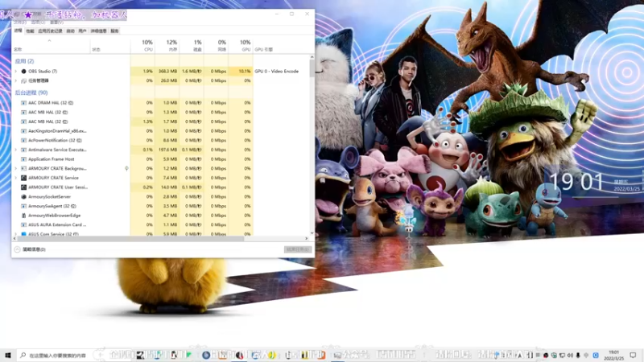Click the ARMOURY CRATE Service icon
644x362 pixels.
coord(24,178)
